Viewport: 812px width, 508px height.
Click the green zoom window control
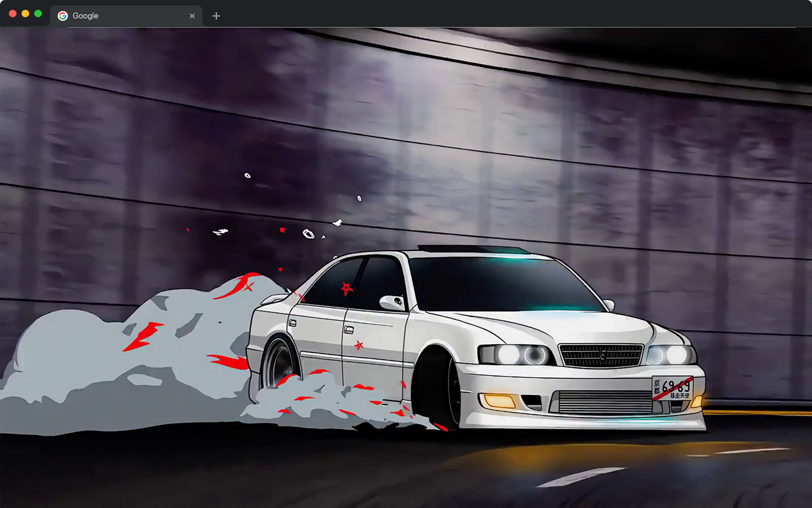37,13
